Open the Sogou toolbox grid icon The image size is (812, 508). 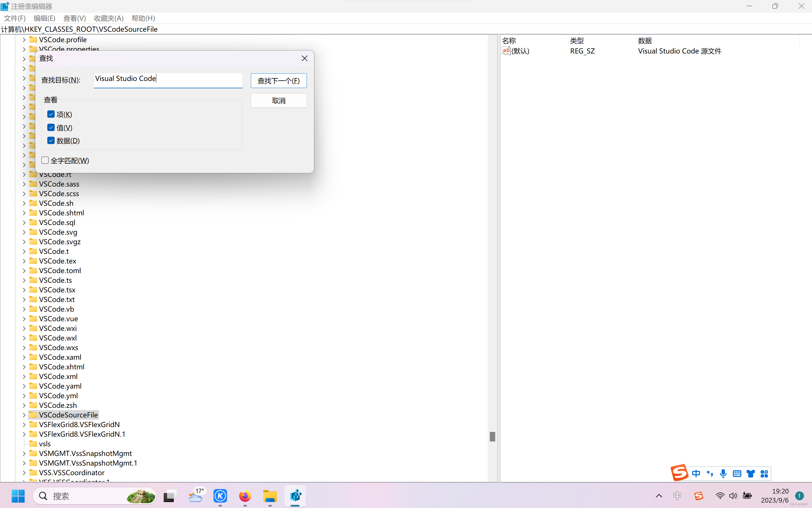point(764,474)
